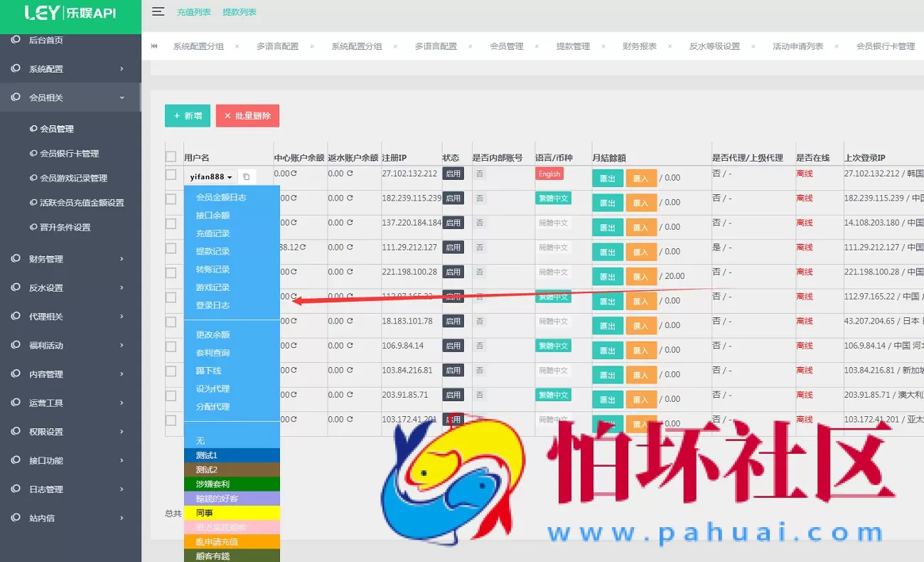Toggle the 启用 status on the first row
This screenshot has width=924, height=562.
453,173
